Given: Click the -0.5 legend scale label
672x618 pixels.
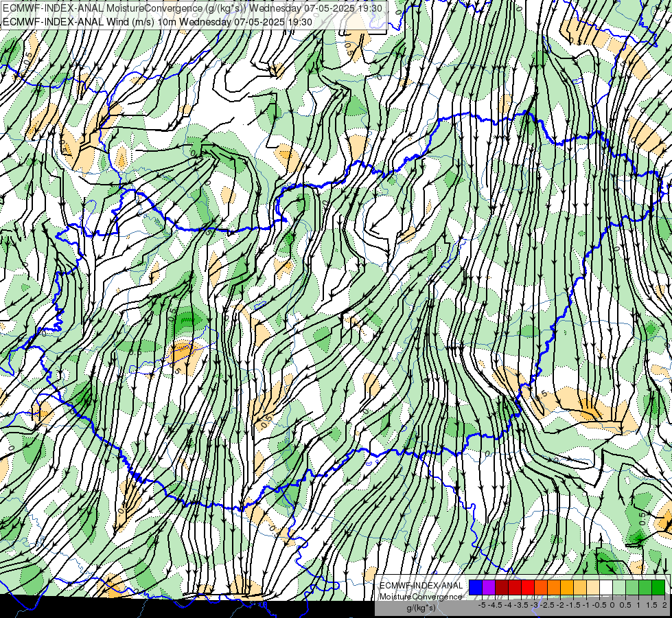Looking at the screenshot, I should click(x=599, y=605).
